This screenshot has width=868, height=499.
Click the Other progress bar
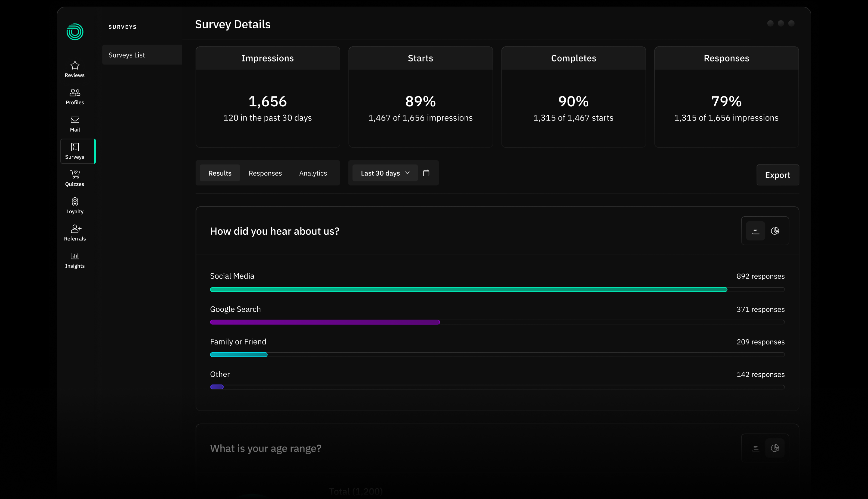click(x=497, y=387)
